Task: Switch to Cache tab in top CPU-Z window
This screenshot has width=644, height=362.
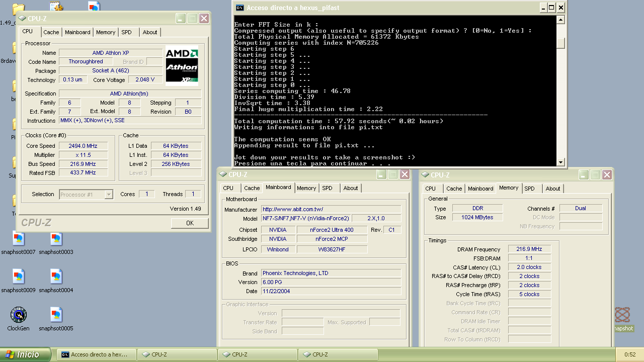Action: 51,32
